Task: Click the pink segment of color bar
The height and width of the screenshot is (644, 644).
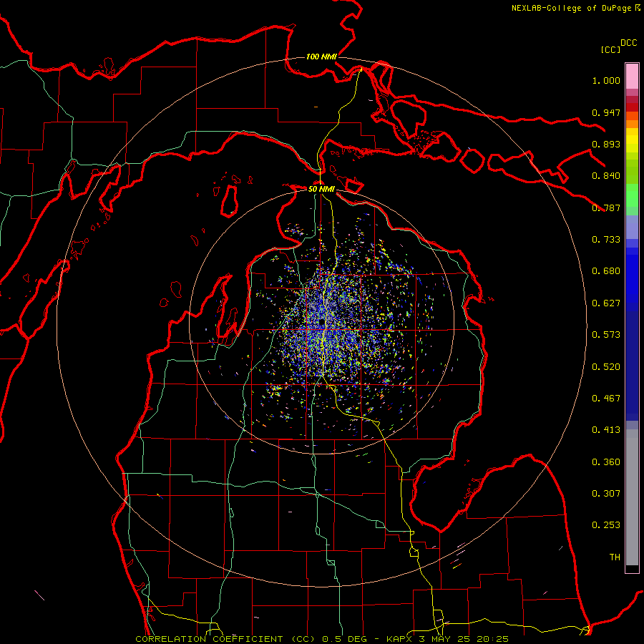Action: coord(632,77)
